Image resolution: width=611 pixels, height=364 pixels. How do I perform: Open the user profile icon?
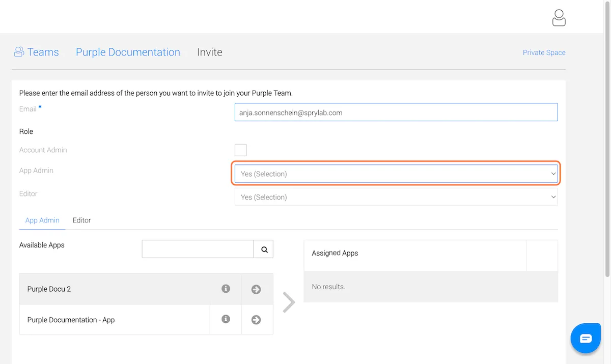pos(559,17)
